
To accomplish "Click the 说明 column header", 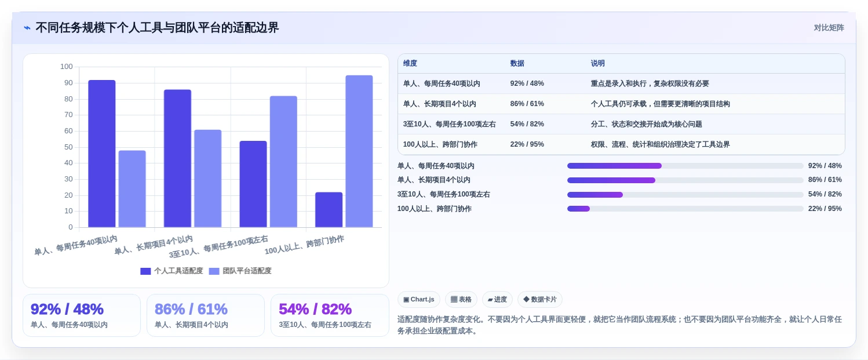I will pyautogui.click(x=598, y=64).
